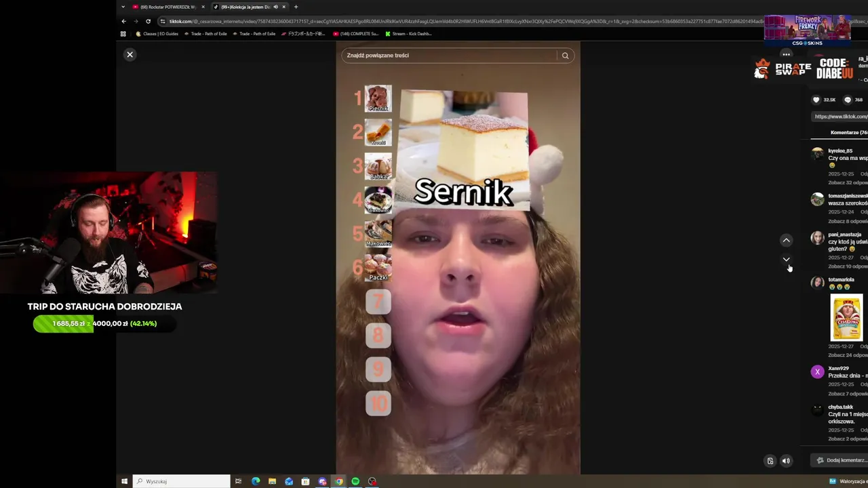The image size is (868, 488).
Task: Open '(146) COMPLETE Su...' YouTube bookmark
Action: 356,33
